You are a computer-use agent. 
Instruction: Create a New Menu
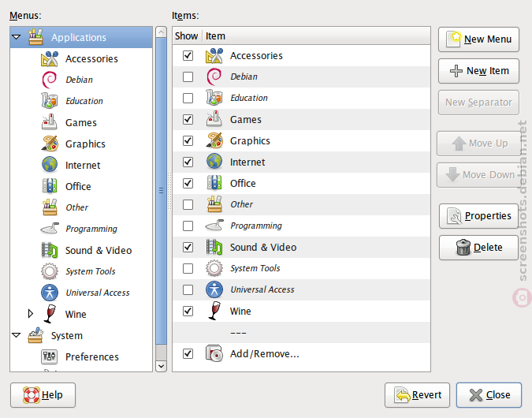click(478, 39)
